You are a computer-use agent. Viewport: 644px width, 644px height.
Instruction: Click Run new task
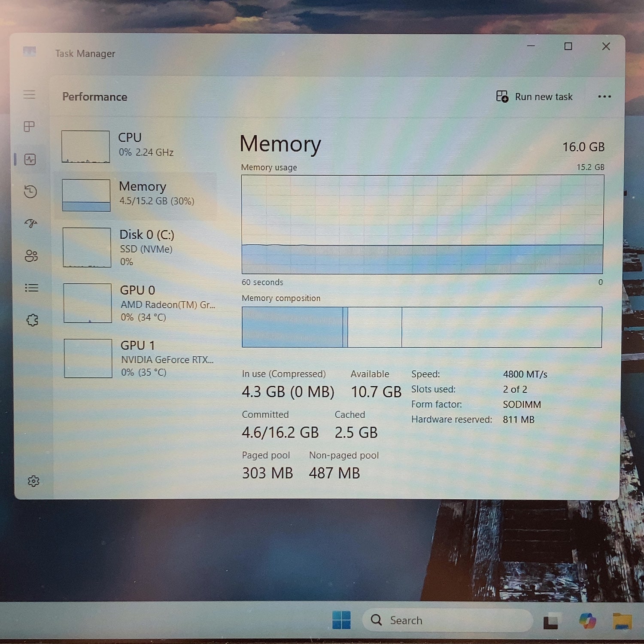[x=534, y=97]
